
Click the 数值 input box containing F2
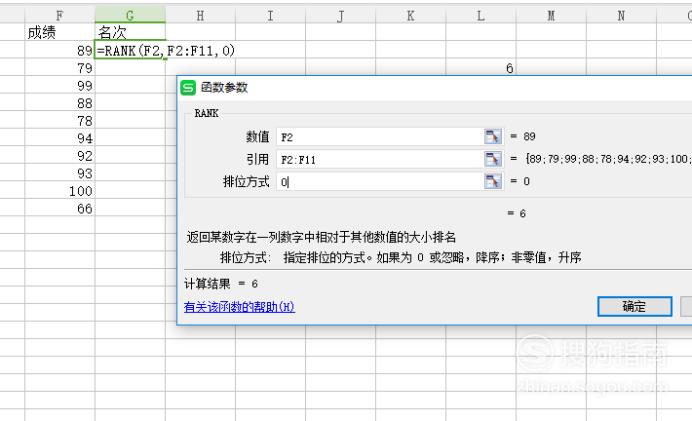(x=378, y=136)
